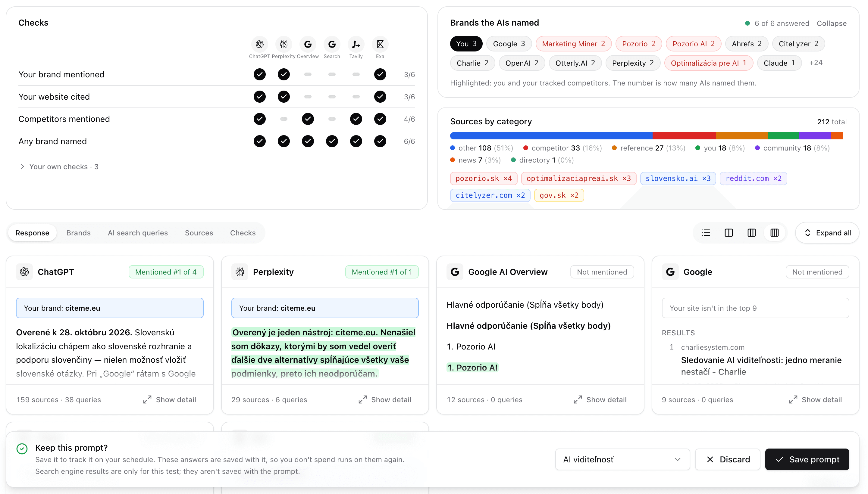Discard this prompt
This screenshot has width=868, height=494.
click(728, 459)
